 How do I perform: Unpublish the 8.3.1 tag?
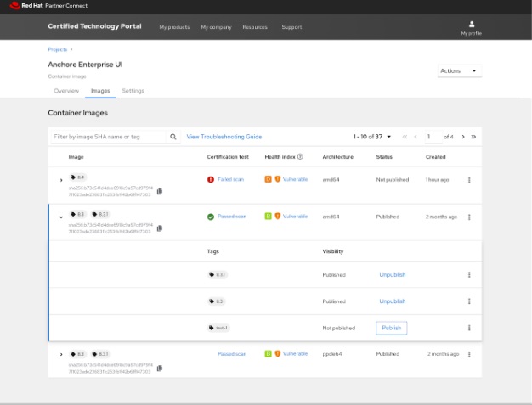(393, 274)
